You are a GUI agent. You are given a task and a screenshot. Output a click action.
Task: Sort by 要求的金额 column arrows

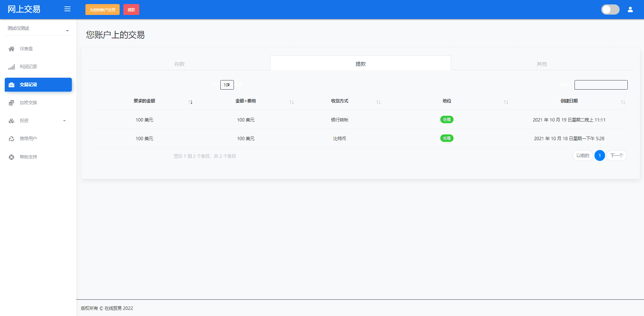[x=190, y=102]
